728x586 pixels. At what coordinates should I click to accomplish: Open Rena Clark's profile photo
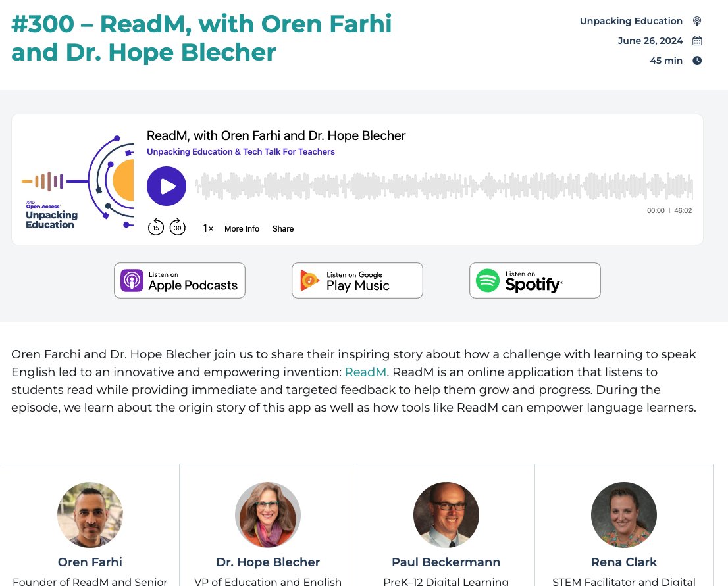pos(624,514)
